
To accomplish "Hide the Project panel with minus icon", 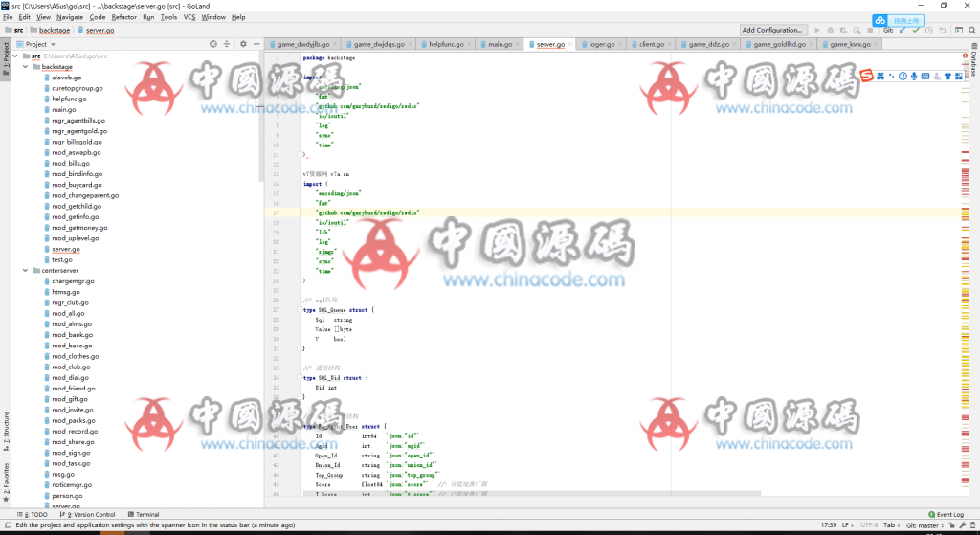I will point(256,44).
